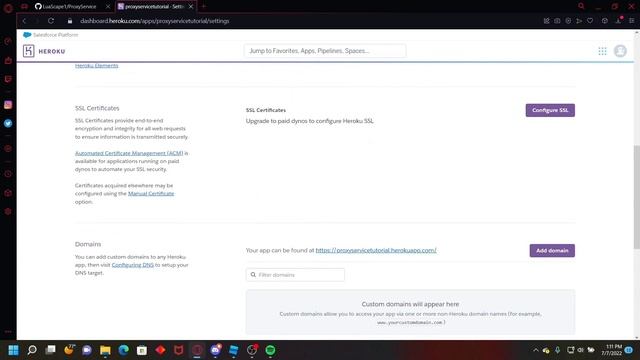
Task: Open Windows taskbar search
Action: (x=32, y=350)
